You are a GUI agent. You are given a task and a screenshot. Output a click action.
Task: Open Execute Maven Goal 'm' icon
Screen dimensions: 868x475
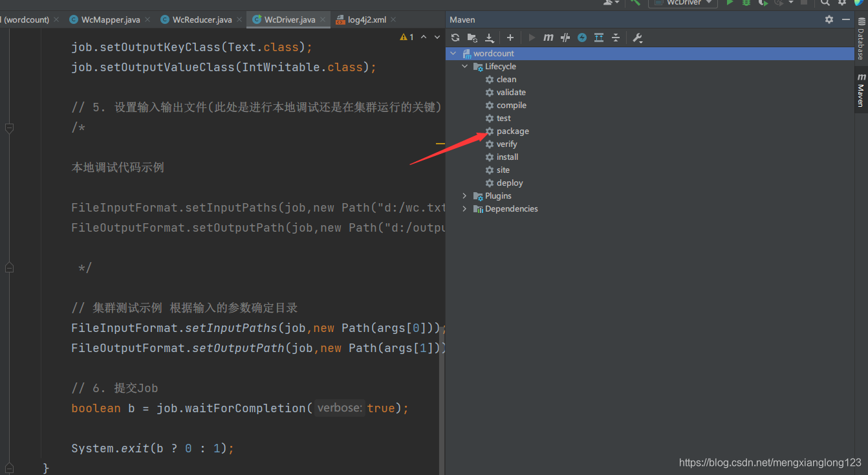pyautogui.click(x=548, y=38)
